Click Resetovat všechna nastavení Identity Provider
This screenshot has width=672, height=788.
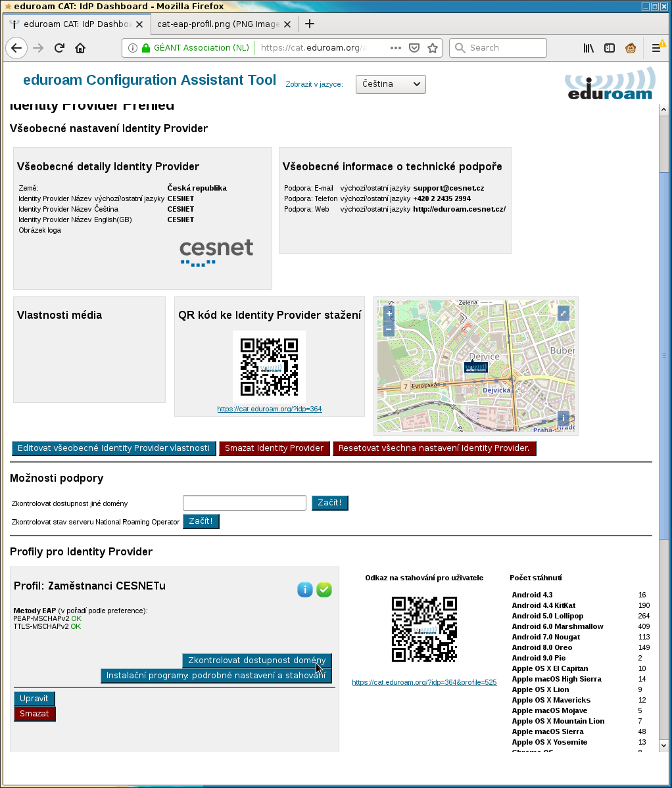pyautogui.click(x=434, y=448)
